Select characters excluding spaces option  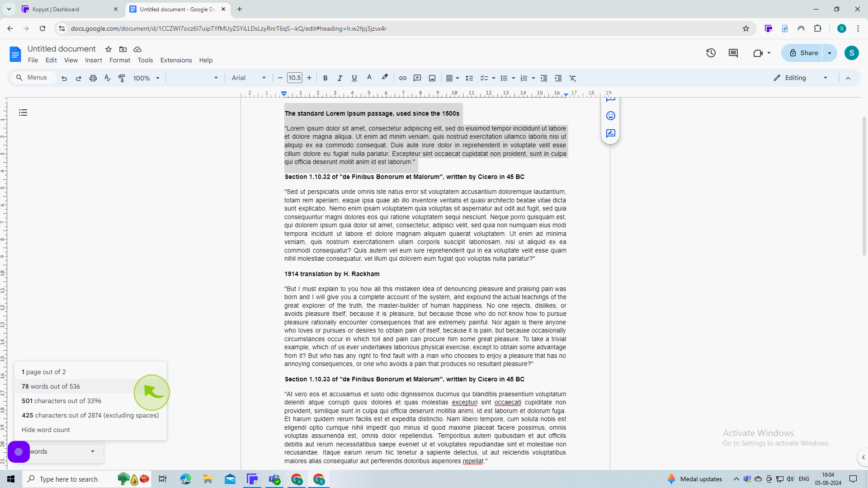coord(90,415)
